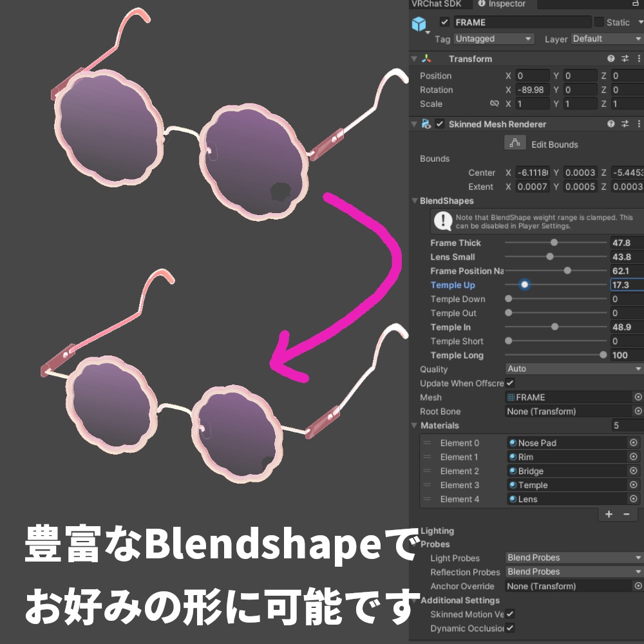The height and width of the screenshot is (644, 644).
Task: Switch to the VRChat SDK tab
Action: click(x=437, y=4)
